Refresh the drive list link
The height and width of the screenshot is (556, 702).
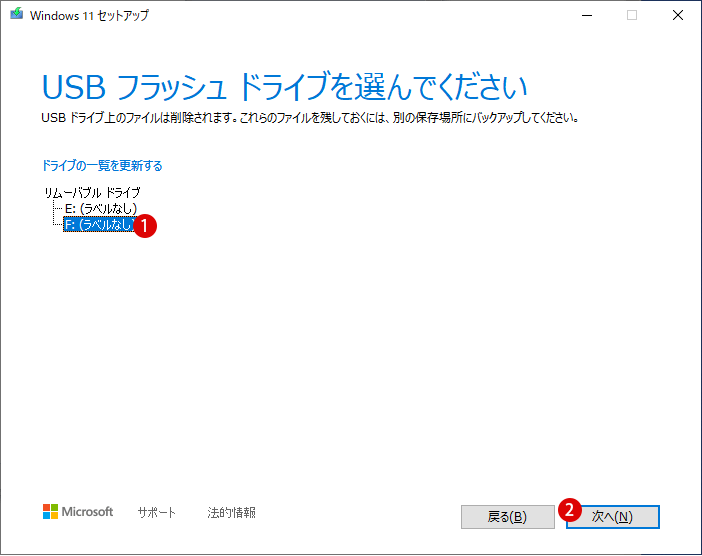(x=102, y=166)
